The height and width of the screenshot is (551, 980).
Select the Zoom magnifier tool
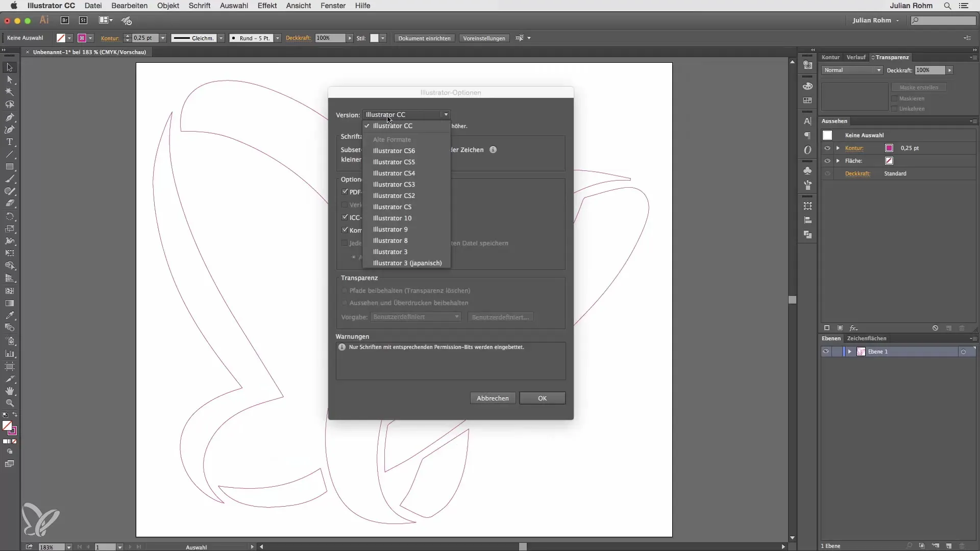(x=10, y=403)
